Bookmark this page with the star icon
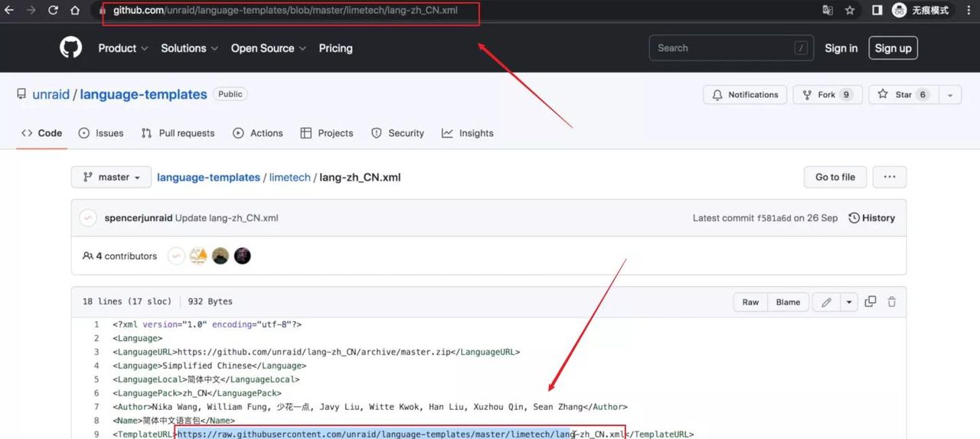This screenshot has width=980, height=439. coord(850,10)
